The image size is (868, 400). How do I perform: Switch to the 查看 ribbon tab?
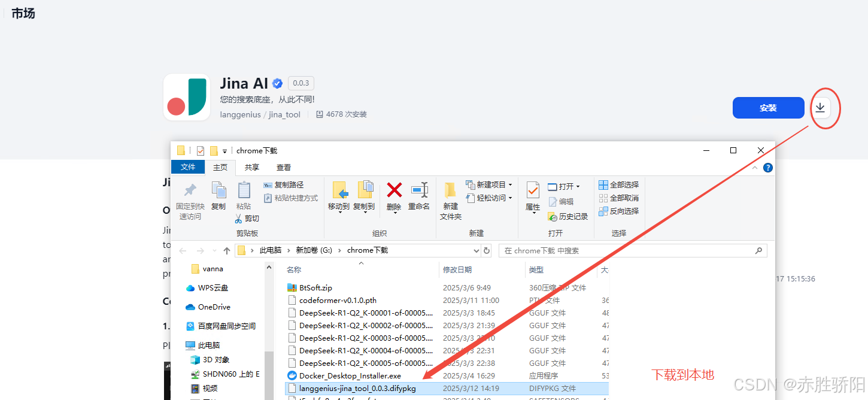click(284, 167)
